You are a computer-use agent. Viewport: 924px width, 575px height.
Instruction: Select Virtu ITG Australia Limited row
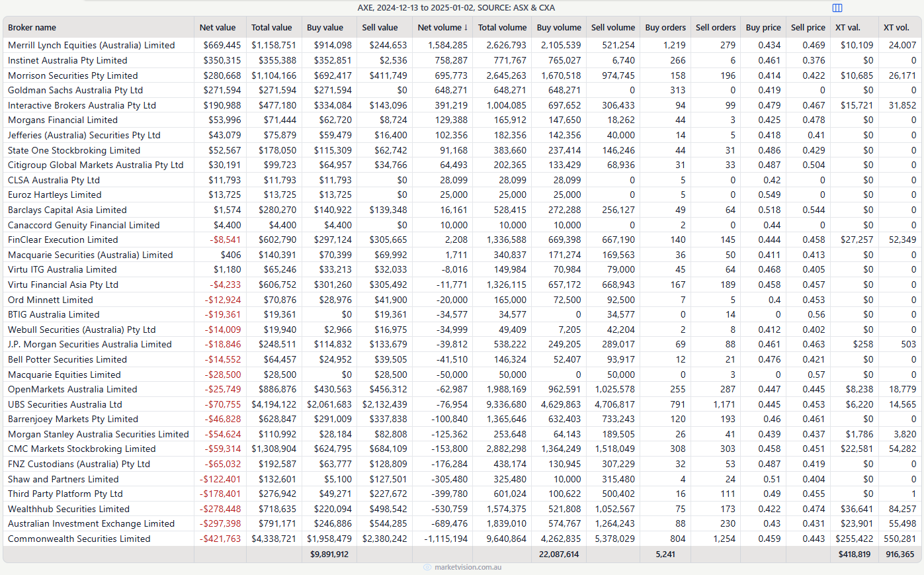[x=462, y=269]
